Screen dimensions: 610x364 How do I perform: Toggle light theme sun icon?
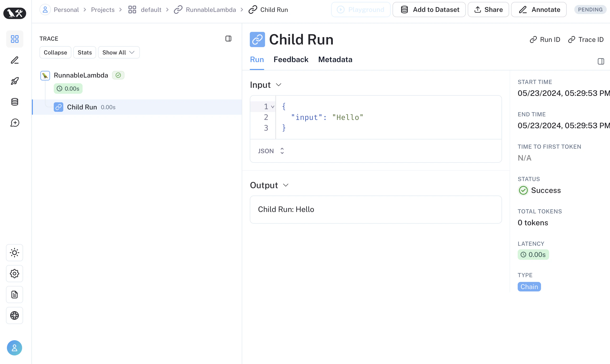click(x=15, y=253)
